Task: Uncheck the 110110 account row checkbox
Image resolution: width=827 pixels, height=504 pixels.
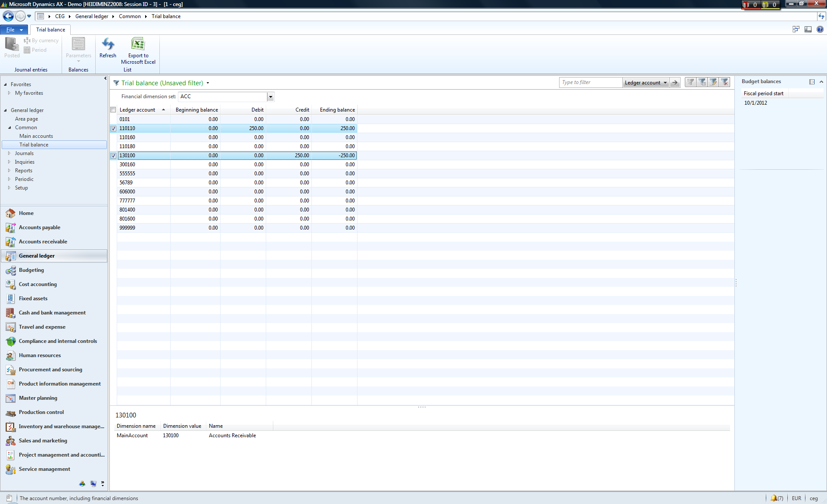Action: (x=114, y=128)
